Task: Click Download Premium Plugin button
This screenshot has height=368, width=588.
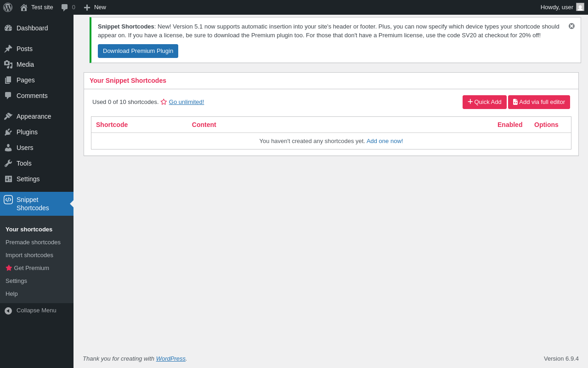Action: click(138, 51)
